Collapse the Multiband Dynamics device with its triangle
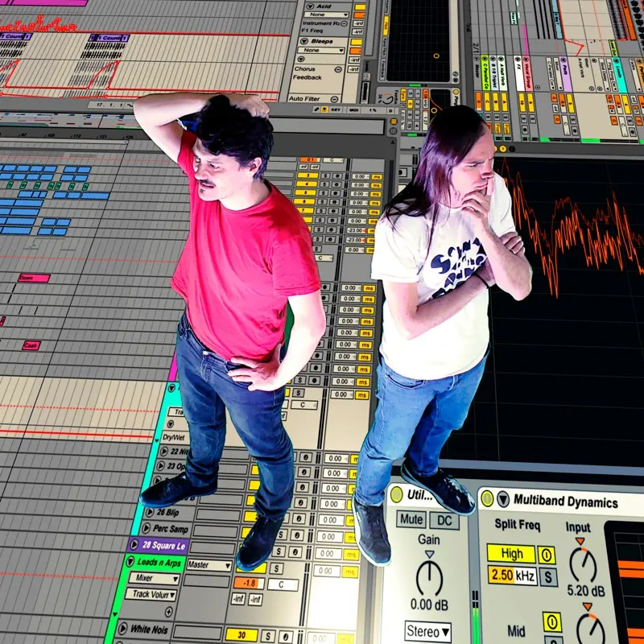Viewport: 644px width, 644px height. (x=503, y=500)
